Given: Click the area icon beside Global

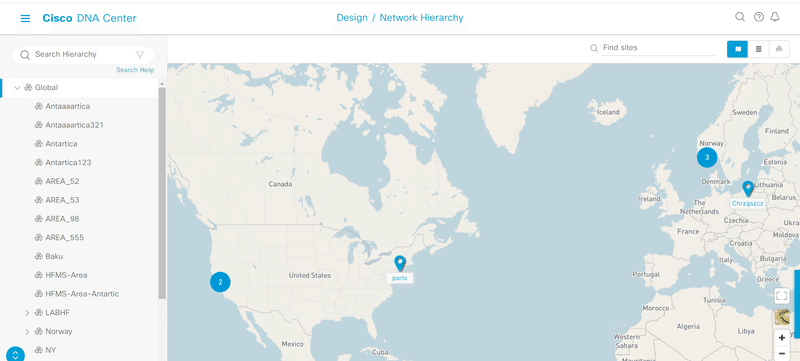Looking at the screenshot, I should [28, 88].
